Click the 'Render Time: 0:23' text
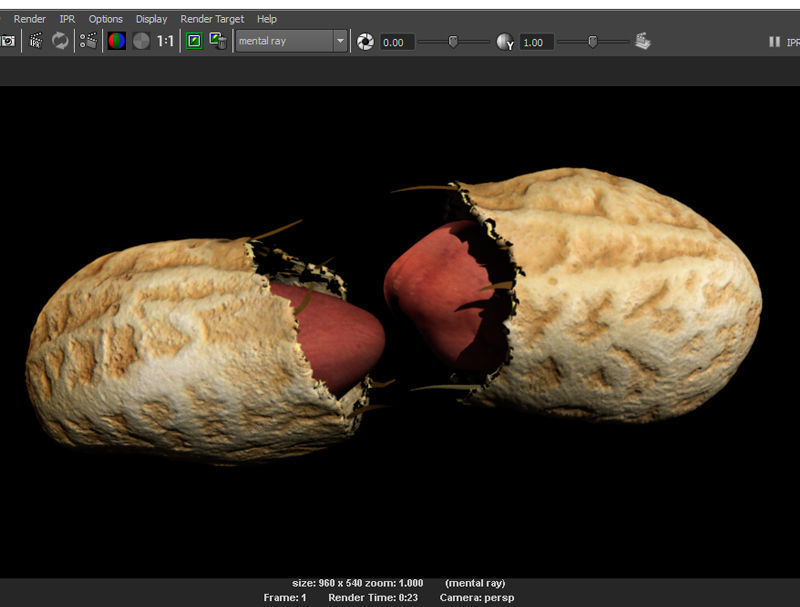This screenshot has height=607, width=800. [x=373, y=597]
